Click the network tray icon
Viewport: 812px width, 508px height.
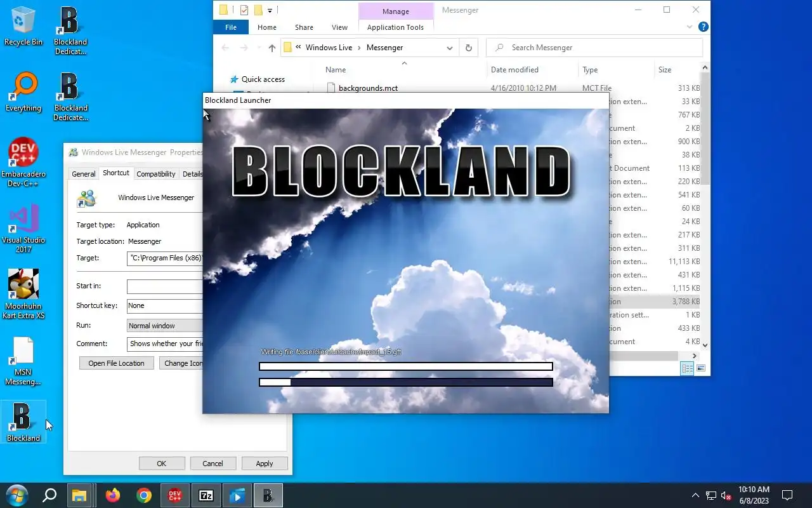(711, 496)
